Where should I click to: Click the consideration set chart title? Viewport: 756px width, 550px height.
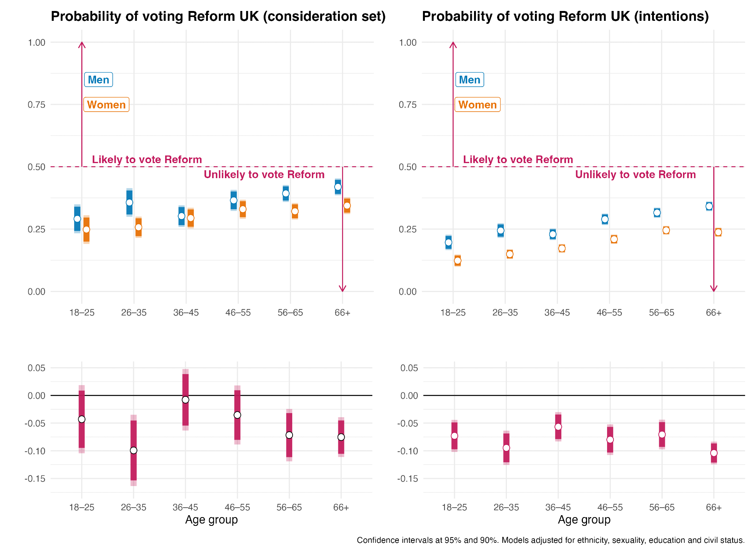(x=218, y=17)
